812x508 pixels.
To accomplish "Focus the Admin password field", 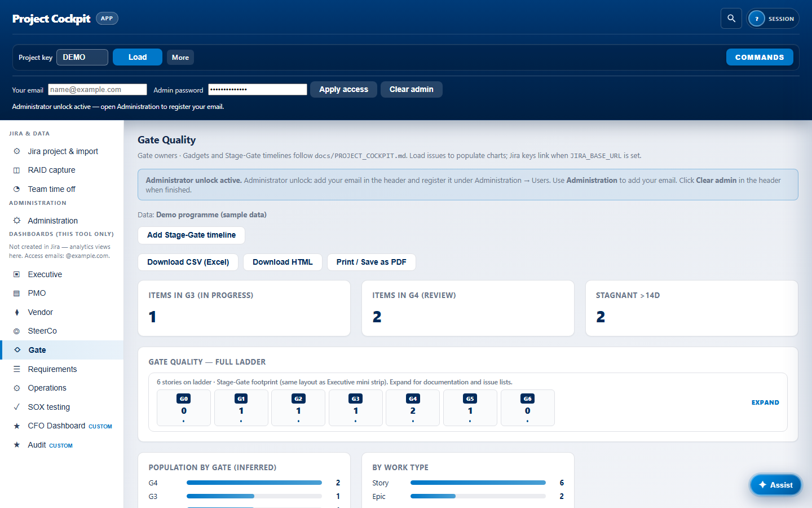I will pos(258,89).
